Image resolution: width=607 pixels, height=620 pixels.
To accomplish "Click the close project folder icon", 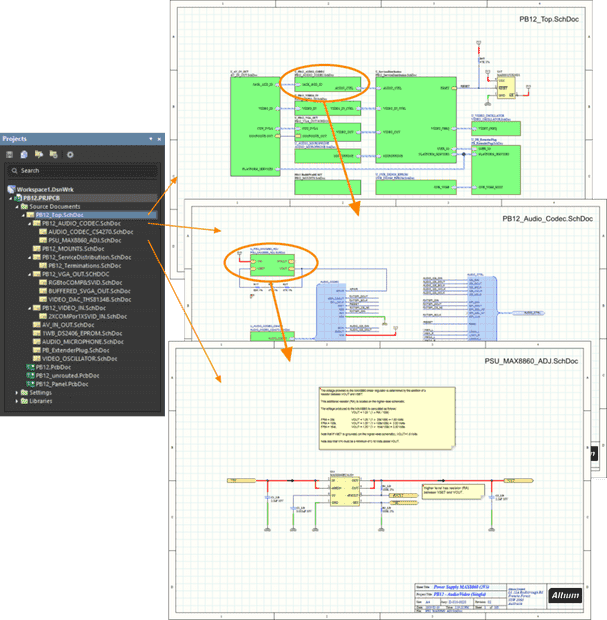I will 53,154.
